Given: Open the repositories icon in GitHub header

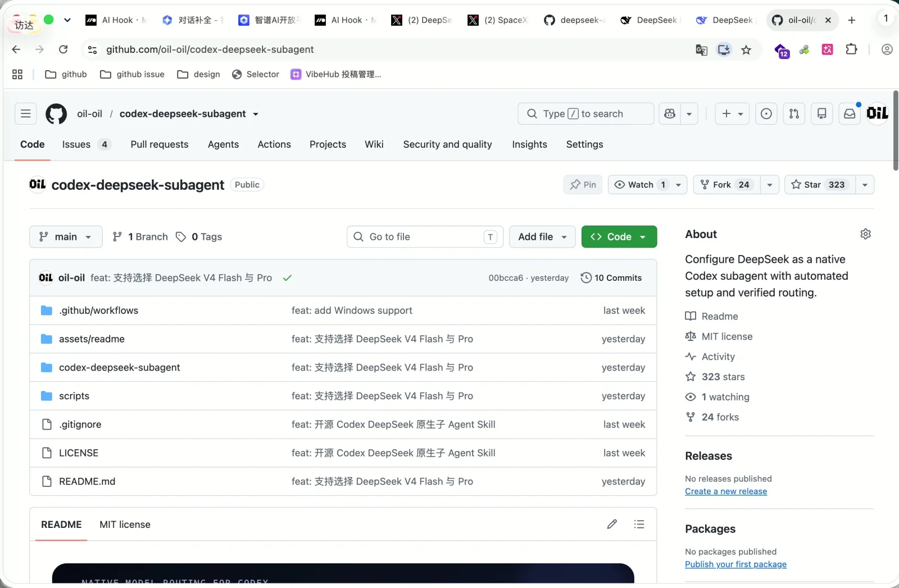Looking at the screenshot, I should click(821, 114).
